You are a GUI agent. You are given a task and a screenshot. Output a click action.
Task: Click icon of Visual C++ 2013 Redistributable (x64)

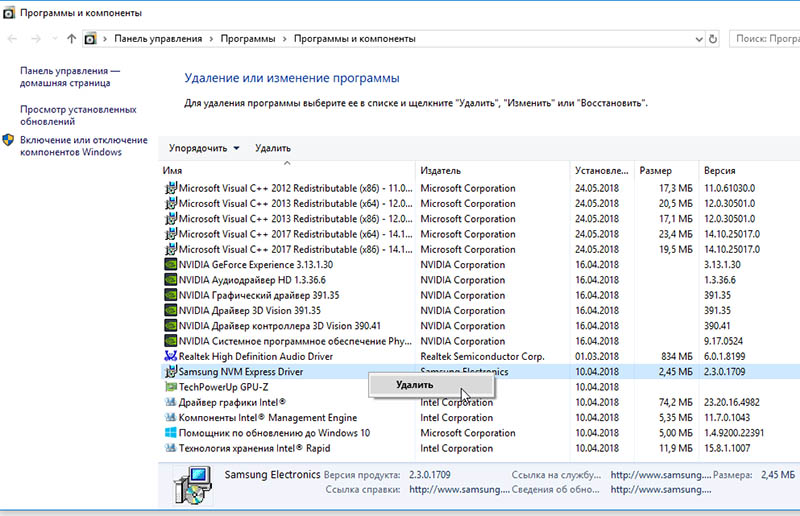coord(170,203)
